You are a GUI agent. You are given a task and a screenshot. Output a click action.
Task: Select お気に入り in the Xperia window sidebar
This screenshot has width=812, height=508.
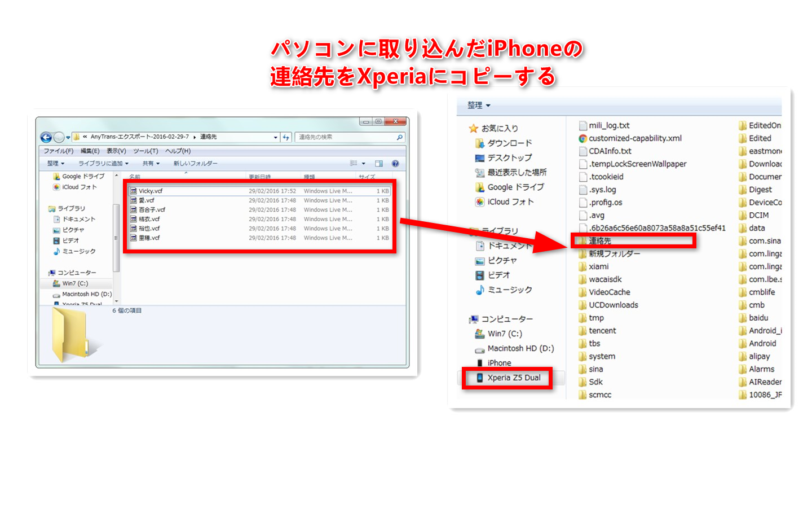coord(493,129)
